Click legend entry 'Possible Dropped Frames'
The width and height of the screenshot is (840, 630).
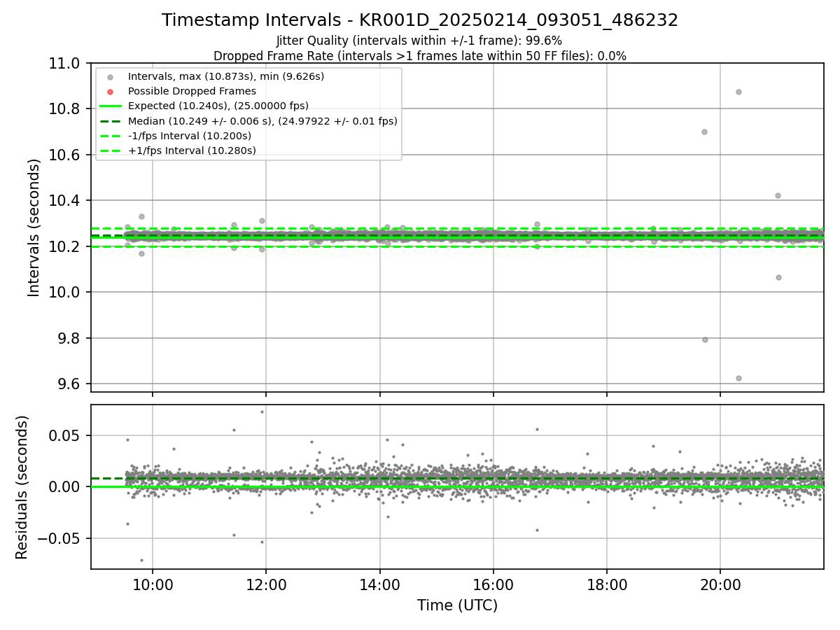pyautogui.click(x=192, y=91)
